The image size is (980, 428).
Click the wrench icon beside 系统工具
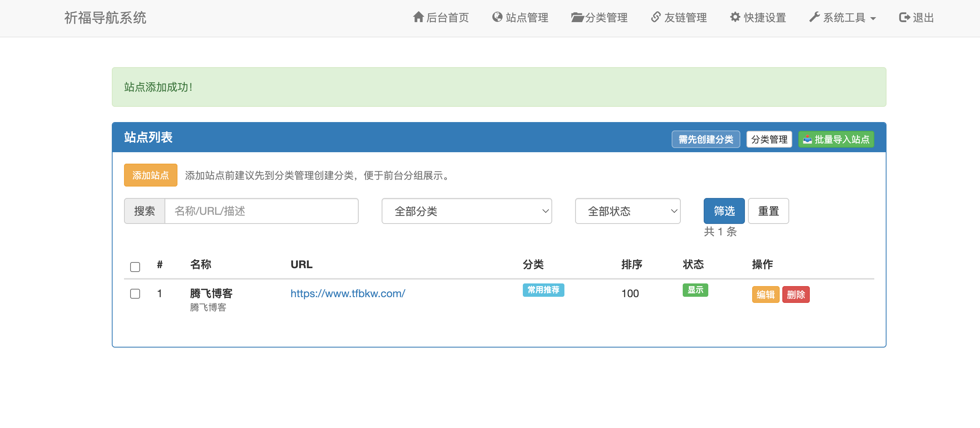click(814, 17)
